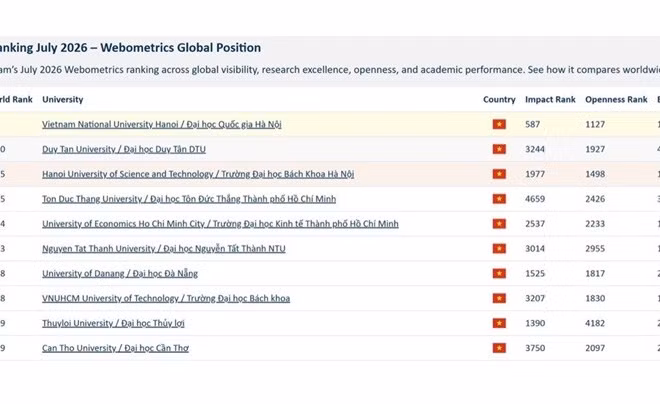Click Vietnam flag in VNUHCM University row
The width and height of the screenshot is (660, 404).
tap(499, 298)
